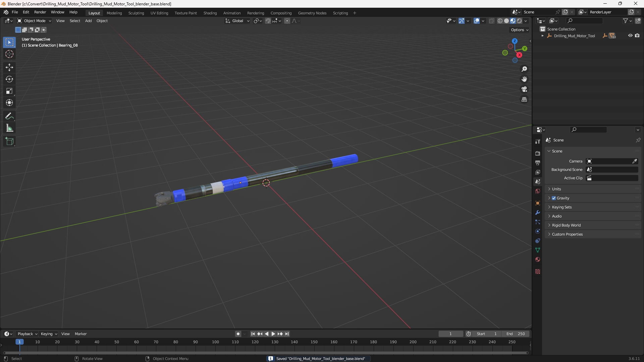Open the Modifiers wrench properties tab

tap(538, 213)
